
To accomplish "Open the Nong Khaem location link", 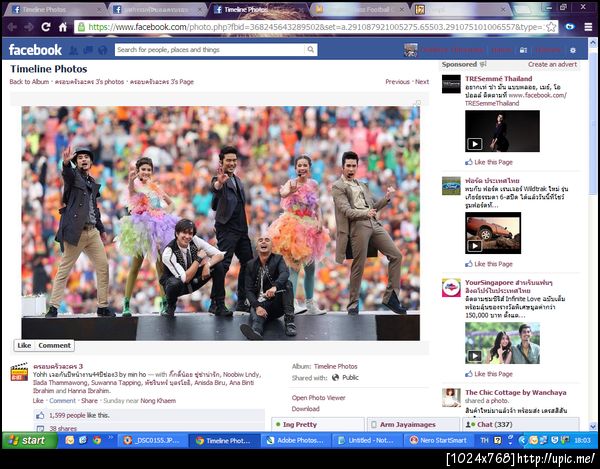I will (158, 401).
